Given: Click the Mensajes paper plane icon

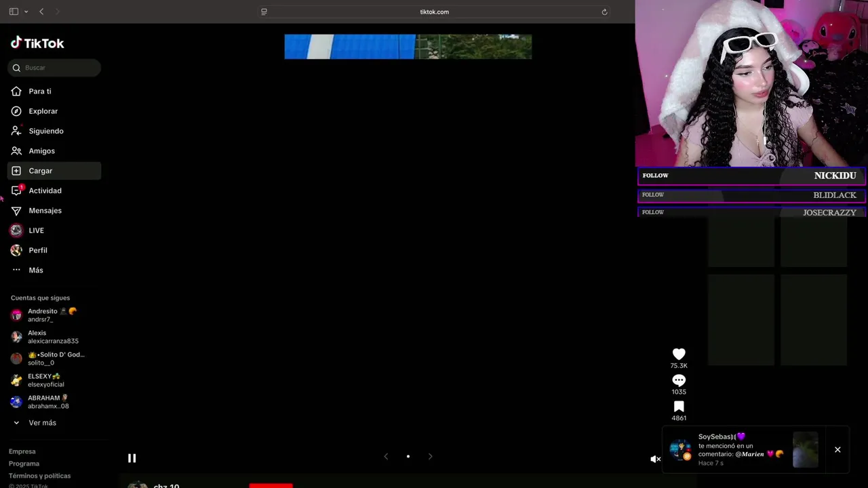Looking at the screenshot, I should (x=16, y=211).
